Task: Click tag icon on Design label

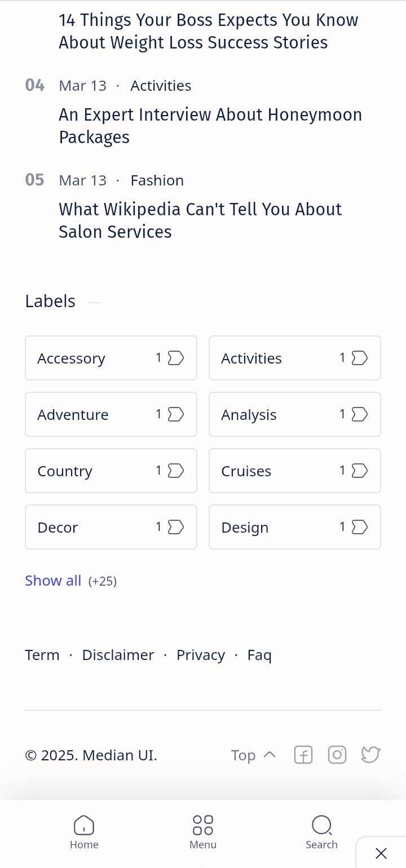Action: 360,527
